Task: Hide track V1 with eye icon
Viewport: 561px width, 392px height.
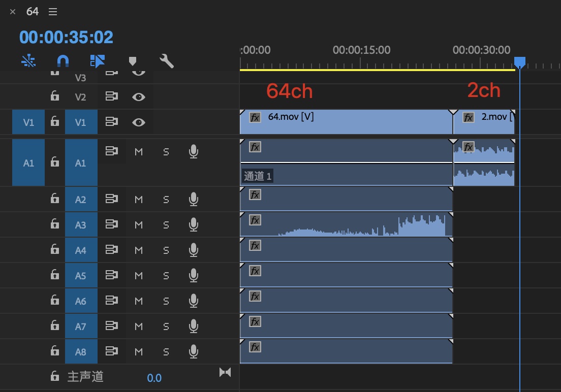Action: (x=139, y=122)
